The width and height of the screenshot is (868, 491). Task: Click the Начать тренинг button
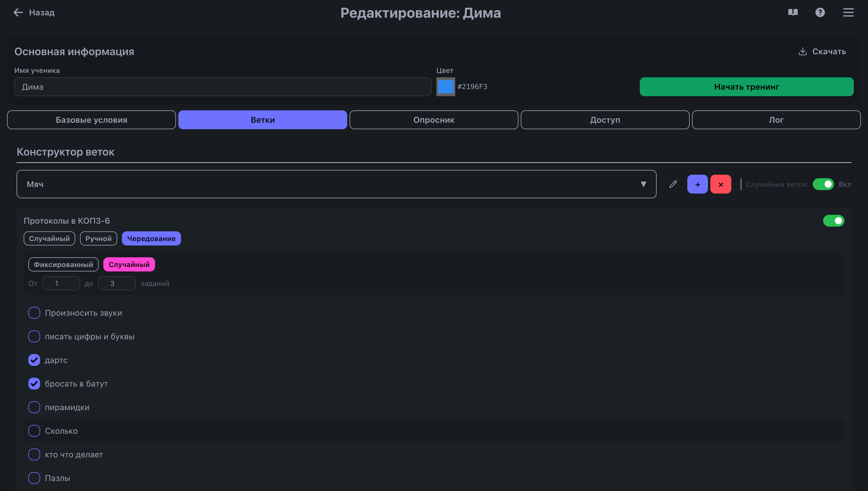click(x=746, y=87)
